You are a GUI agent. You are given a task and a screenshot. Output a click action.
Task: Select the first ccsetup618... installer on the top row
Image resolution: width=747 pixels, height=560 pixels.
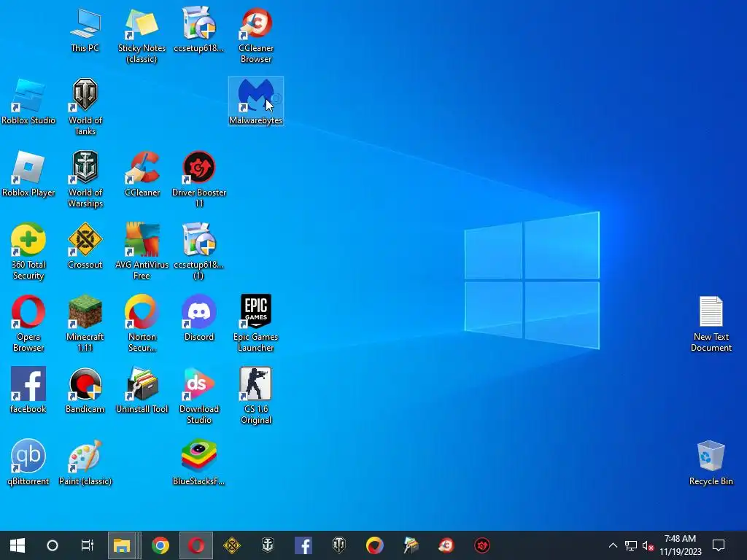[198, 29]
